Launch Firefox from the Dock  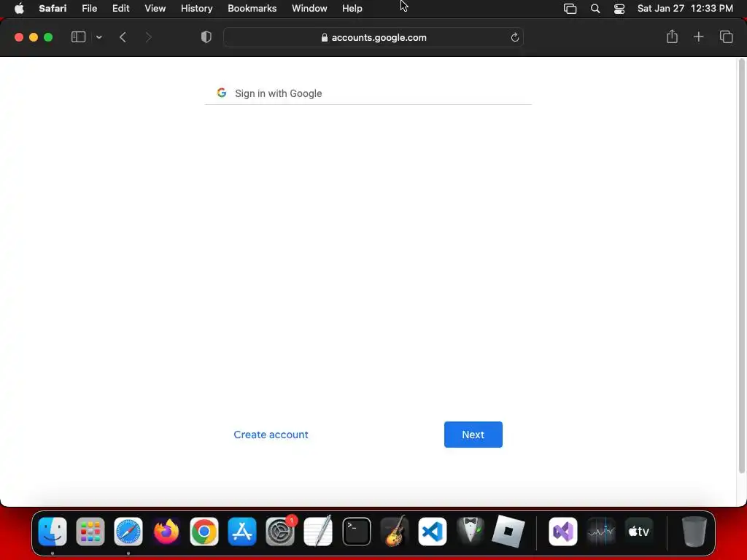coord(166,532)
